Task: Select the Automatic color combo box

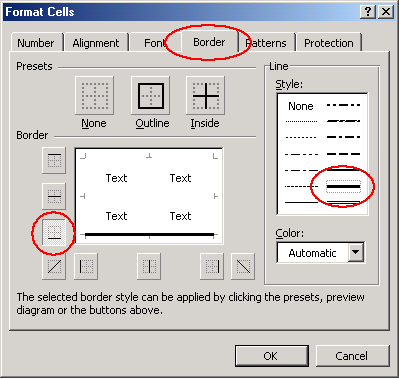Action: pos(320,253)
